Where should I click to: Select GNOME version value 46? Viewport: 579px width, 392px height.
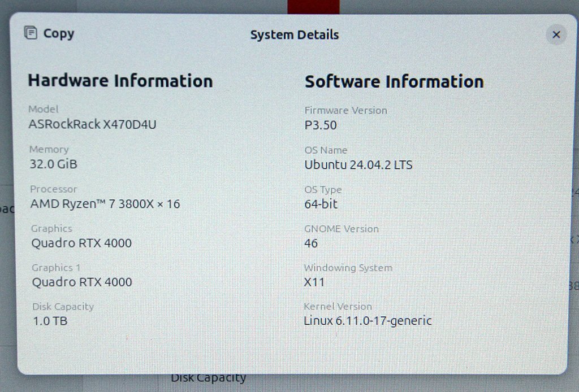coord(311,243)
